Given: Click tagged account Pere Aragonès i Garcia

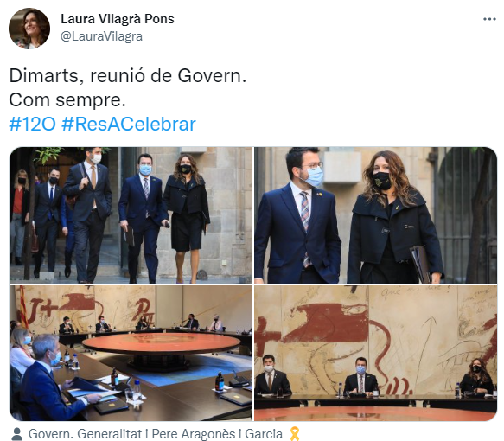Looking at the screenshot, I should (x=217, y=434).
